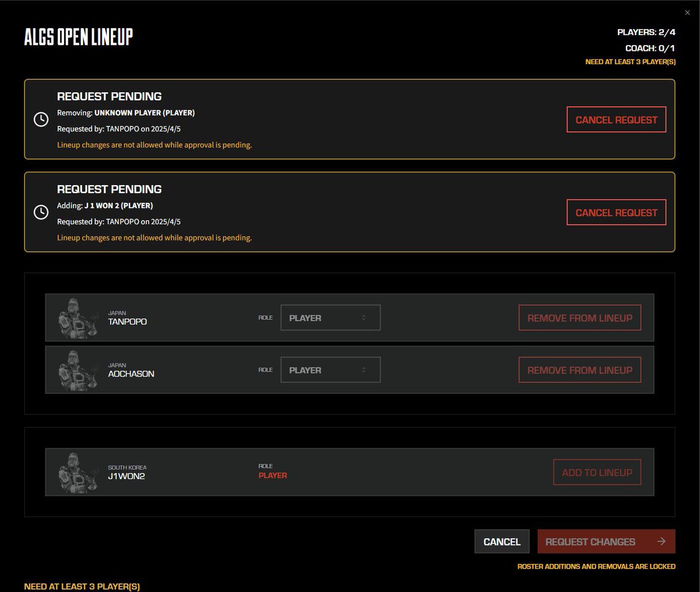Click AOCHASON's legend avatar thumbnail
700x592 pixels.
click(x=77, y=370)
